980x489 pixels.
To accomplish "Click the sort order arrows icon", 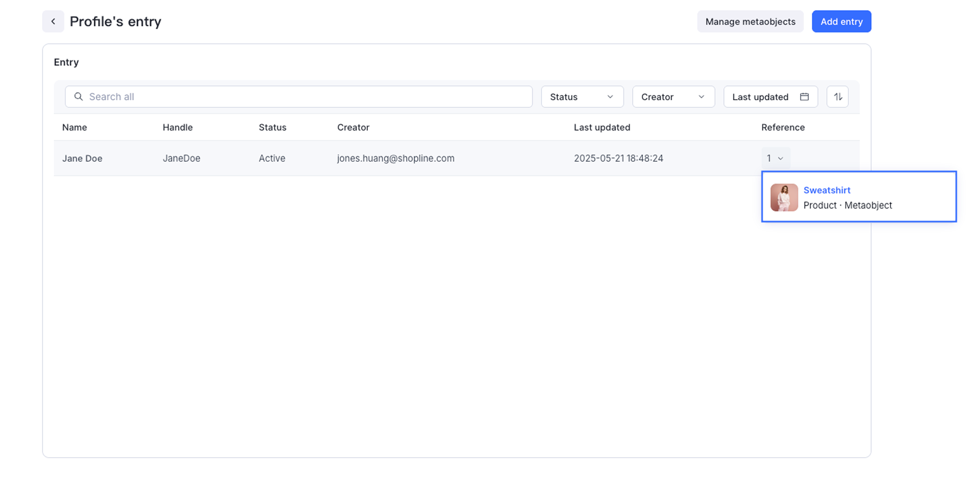I will coord(838,97).
